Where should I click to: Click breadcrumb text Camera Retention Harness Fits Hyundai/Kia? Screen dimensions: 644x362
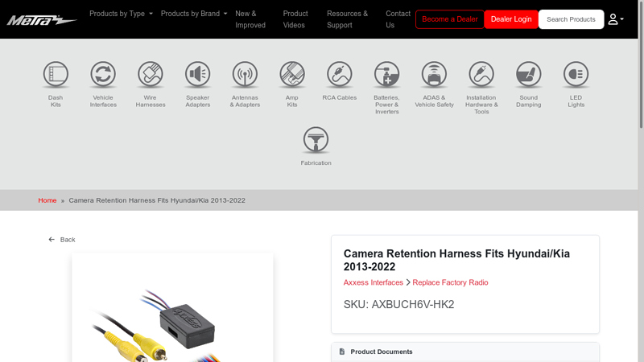[x=157, y=200]
